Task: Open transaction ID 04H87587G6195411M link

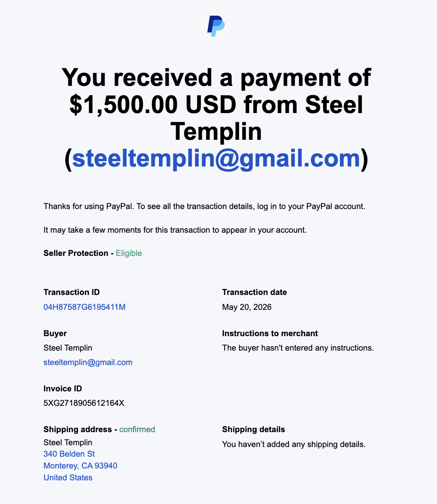Action: 85,307
